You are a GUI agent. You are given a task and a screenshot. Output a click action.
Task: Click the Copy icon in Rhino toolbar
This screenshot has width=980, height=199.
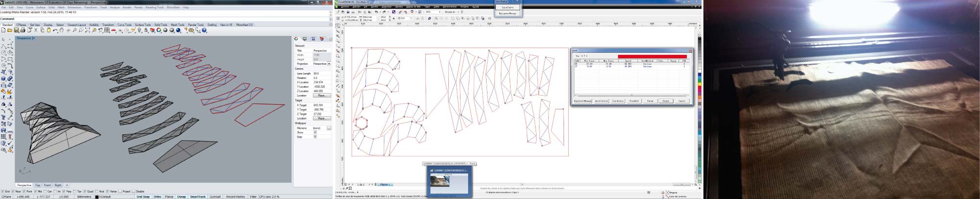(x=42, y=30)
